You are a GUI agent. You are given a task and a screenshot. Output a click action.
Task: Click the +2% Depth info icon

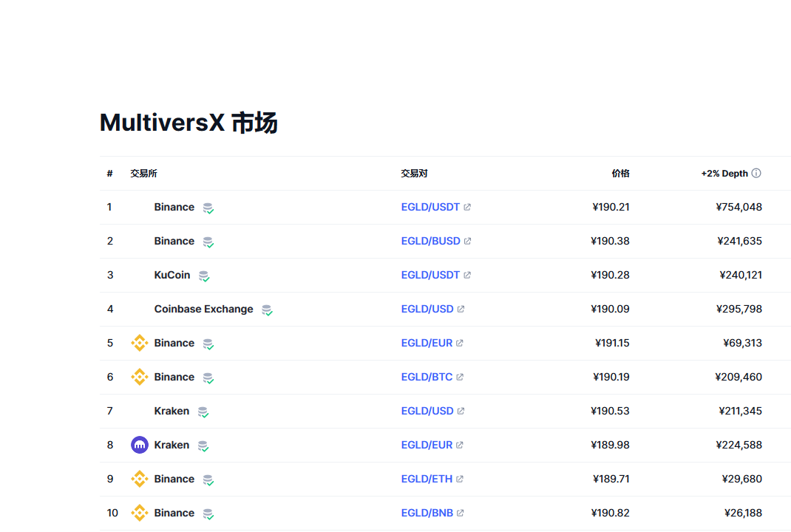pos(756,173)
